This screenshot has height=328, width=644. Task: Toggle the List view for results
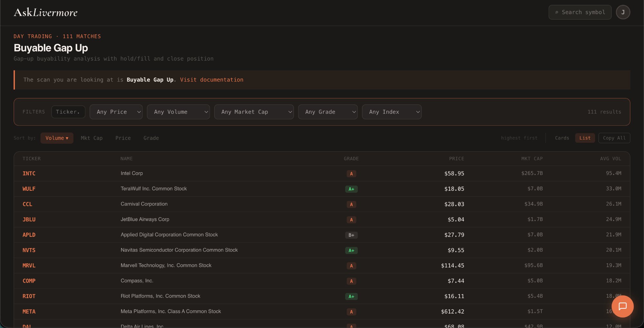tap(585, 138)
